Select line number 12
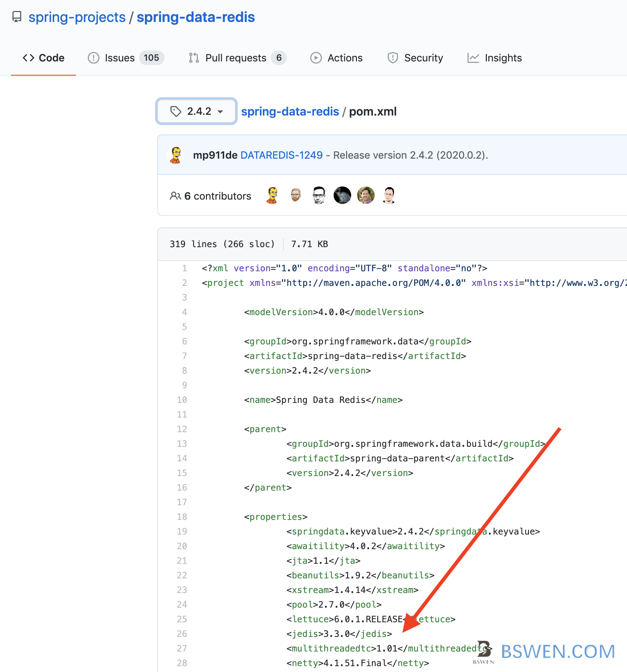The height and width of the screenshot is (672, 627). coord(182,429)
